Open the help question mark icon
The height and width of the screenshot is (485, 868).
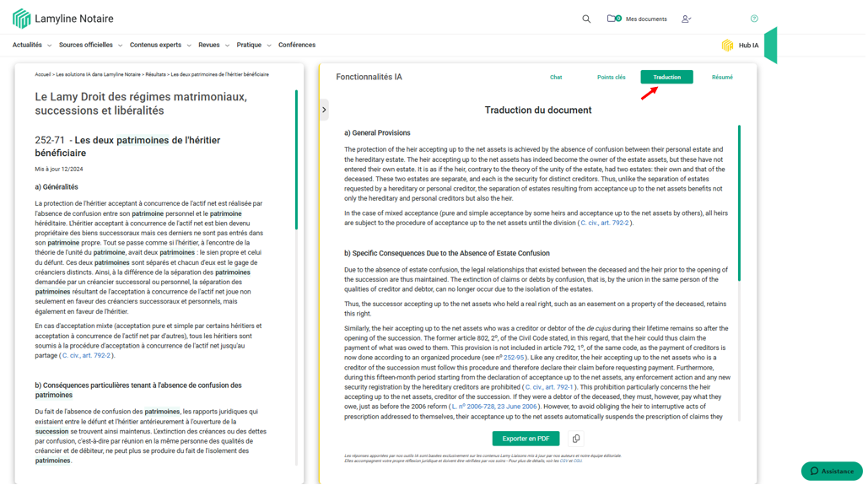(x=754, y=19)
